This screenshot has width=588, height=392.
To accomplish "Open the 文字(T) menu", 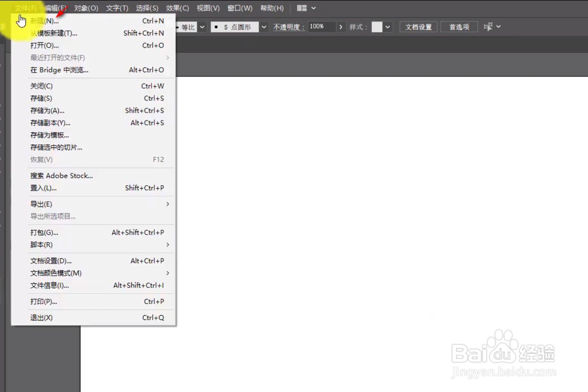I will (x=117, y=8).
